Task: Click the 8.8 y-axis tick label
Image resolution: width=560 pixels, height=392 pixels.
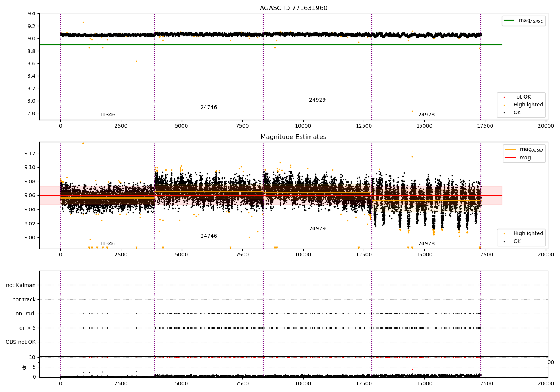Action: 31,51
